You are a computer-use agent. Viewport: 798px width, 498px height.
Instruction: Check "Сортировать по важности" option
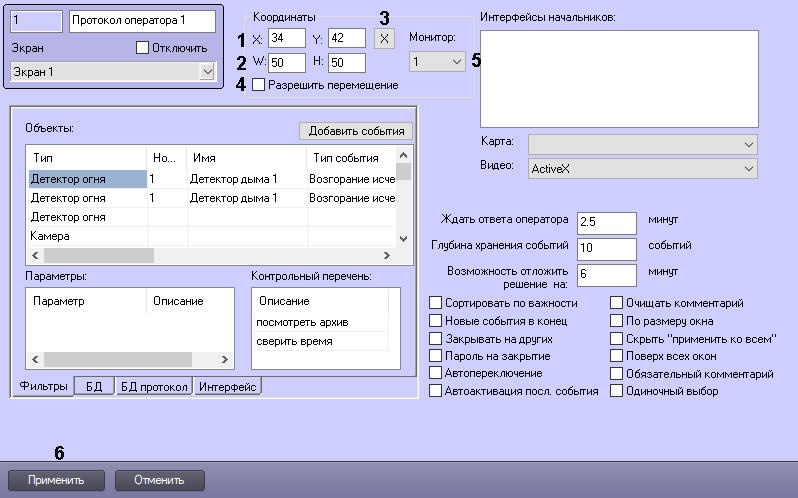(435, 303)
